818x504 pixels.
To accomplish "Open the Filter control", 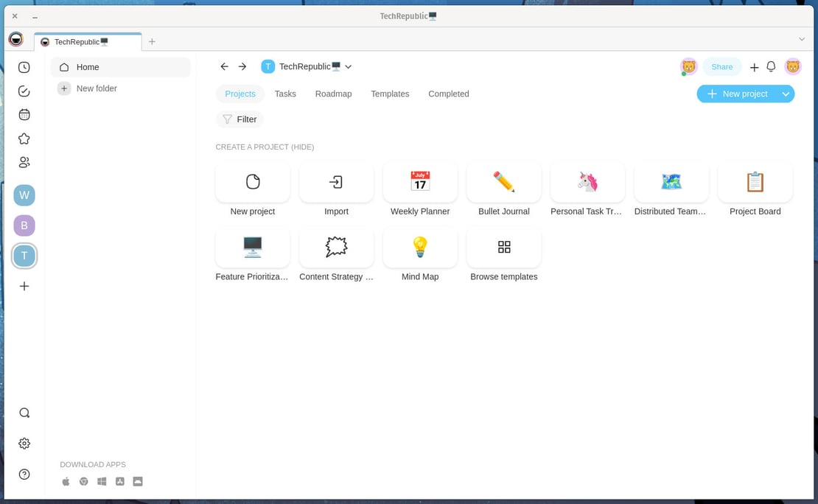I will (x=240, y=119).
